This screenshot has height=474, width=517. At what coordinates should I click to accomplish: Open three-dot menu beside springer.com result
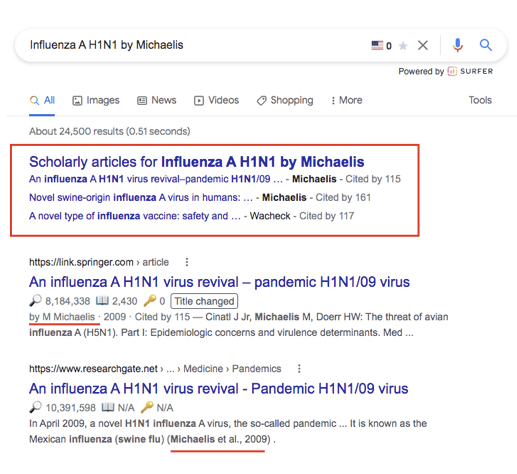(x=187, y=262)
